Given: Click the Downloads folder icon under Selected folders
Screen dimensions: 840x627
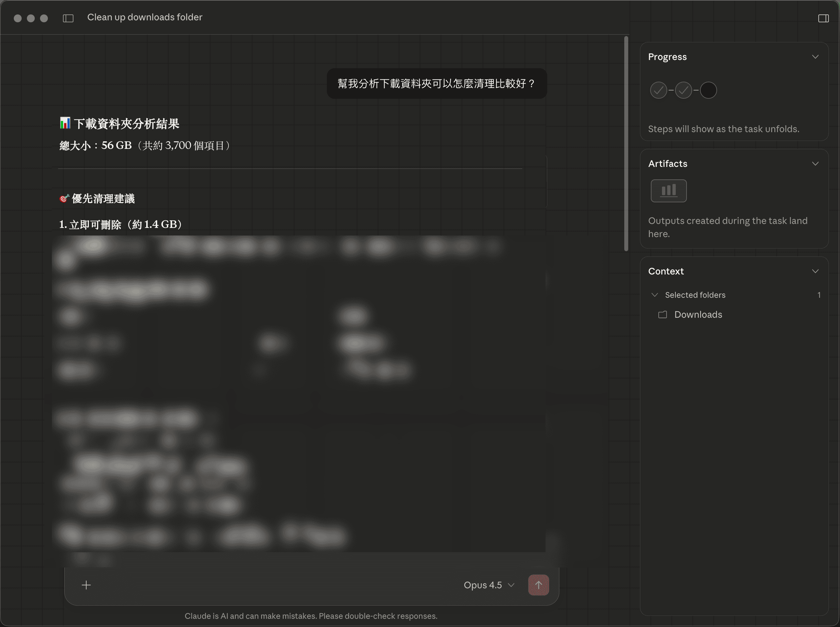Looking at the screenshot, I should [x=663, y=314].
